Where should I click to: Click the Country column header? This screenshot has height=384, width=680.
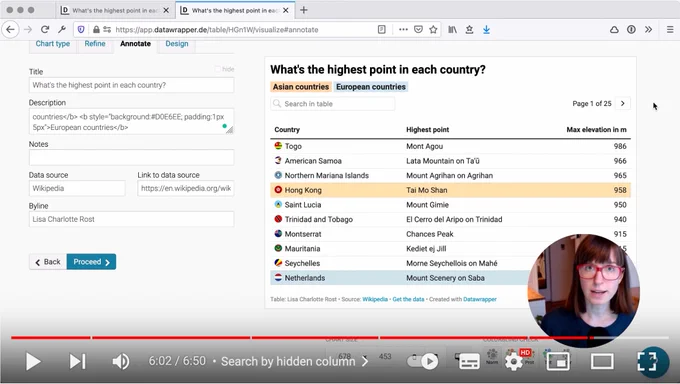click(x=287, y=129)
